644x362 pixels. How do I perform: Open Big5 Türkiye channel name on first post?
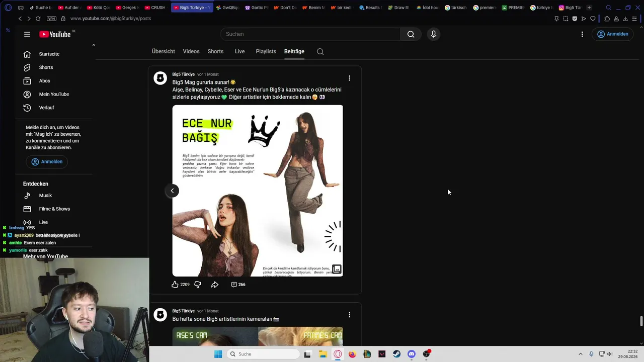point(184,74)
